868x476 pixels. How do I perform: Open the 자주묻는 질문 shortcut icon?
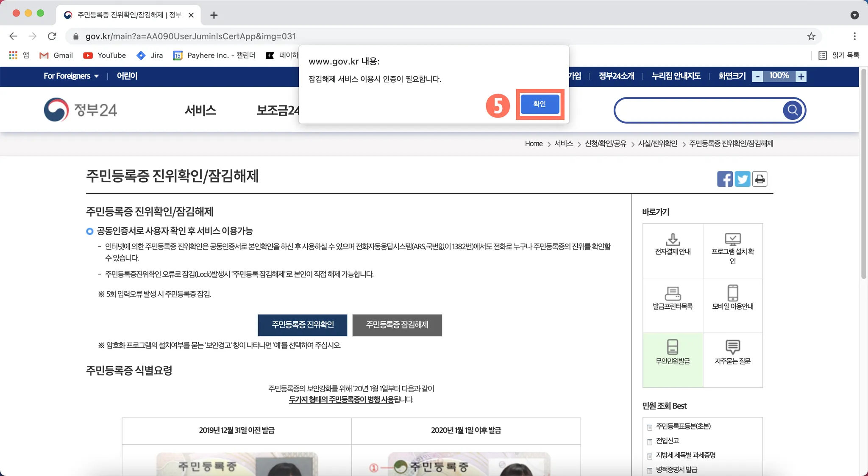click(x=733, y=347)
